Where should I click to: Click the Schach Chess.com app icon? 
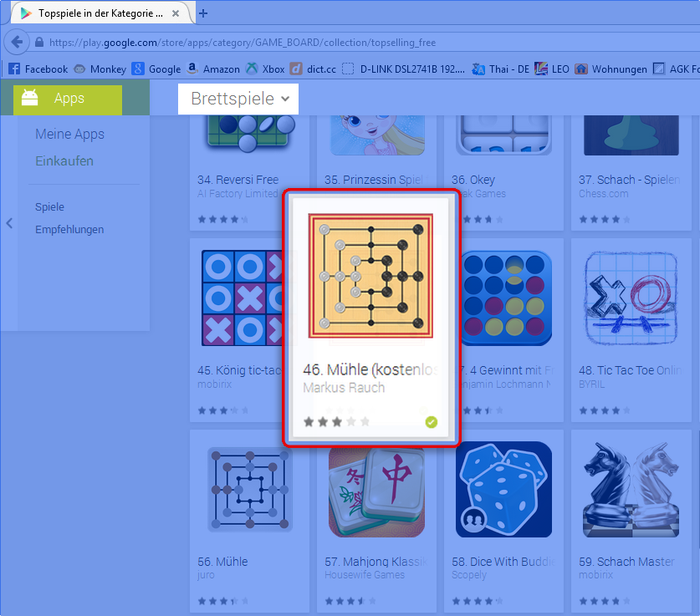(x=631, y=135)
